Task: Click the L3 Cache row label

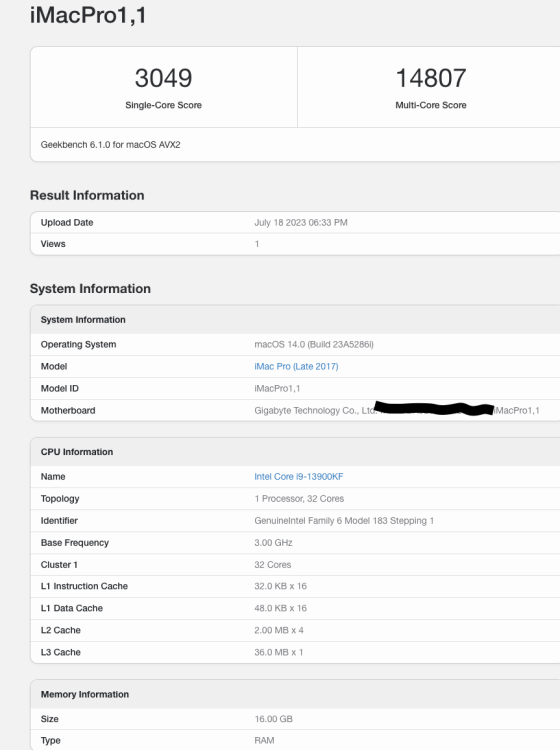Action: [x=61, y=652]
